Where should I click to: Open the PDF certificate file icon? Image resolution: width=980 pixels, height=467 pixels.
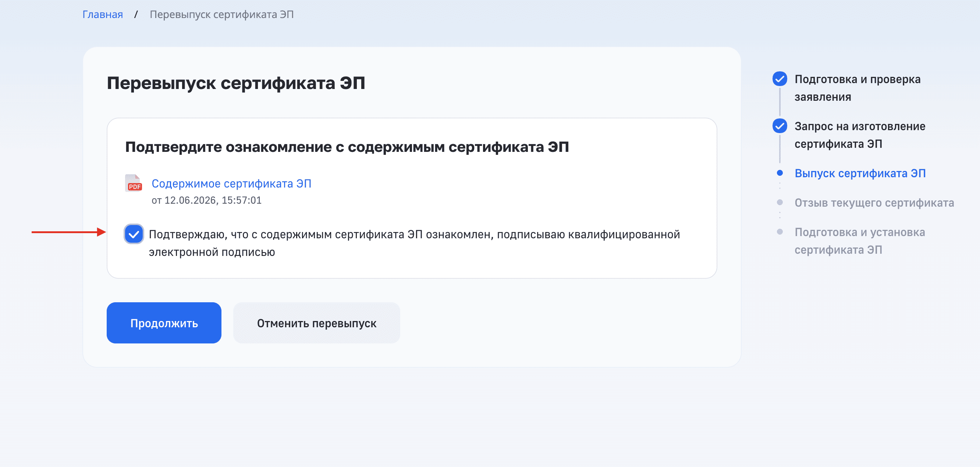134,183
